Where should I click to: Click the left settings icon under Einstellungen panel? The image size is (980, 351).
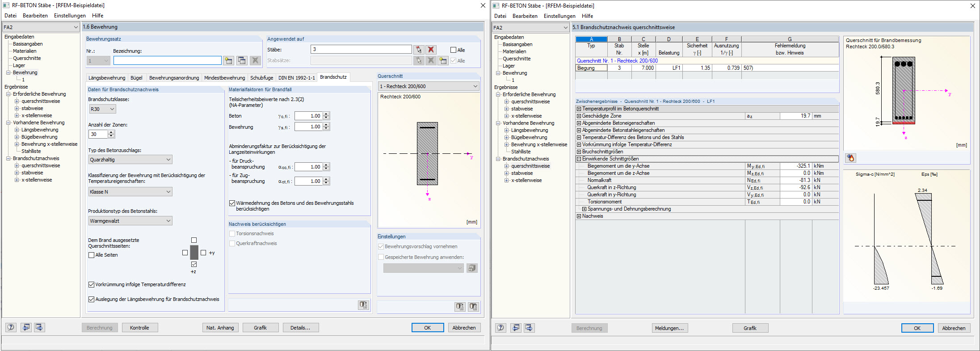pyautogui.click(x=460, y=307)
